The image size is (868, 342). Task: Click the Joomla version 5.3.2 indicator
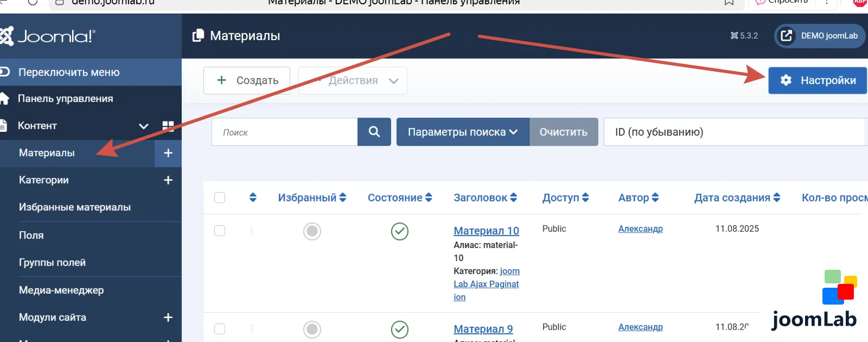(x=744, y=36)
